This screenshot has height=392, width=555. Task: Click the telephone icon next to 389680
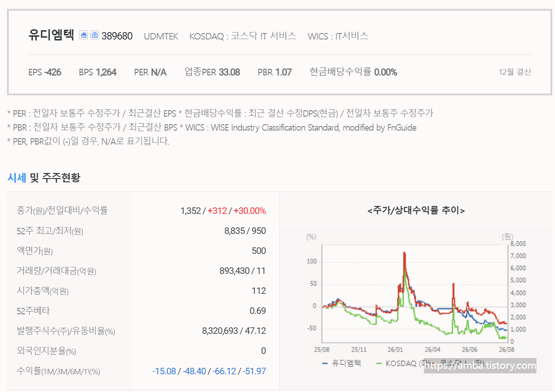94,35
